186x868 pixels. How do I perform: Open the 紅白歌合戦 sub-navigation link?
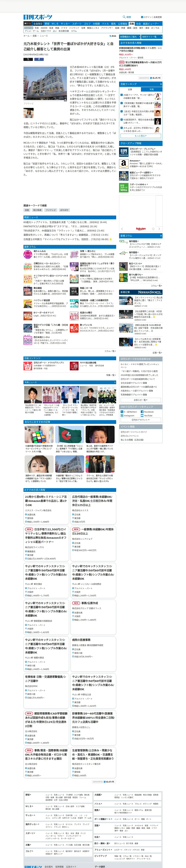pyautogui.click(x=64, y=31)
